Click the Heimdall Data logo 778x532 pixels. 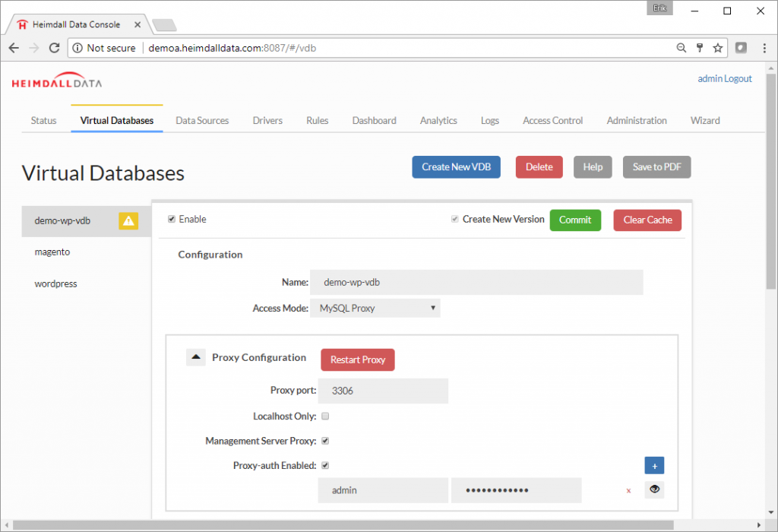[x=56, y=80]
